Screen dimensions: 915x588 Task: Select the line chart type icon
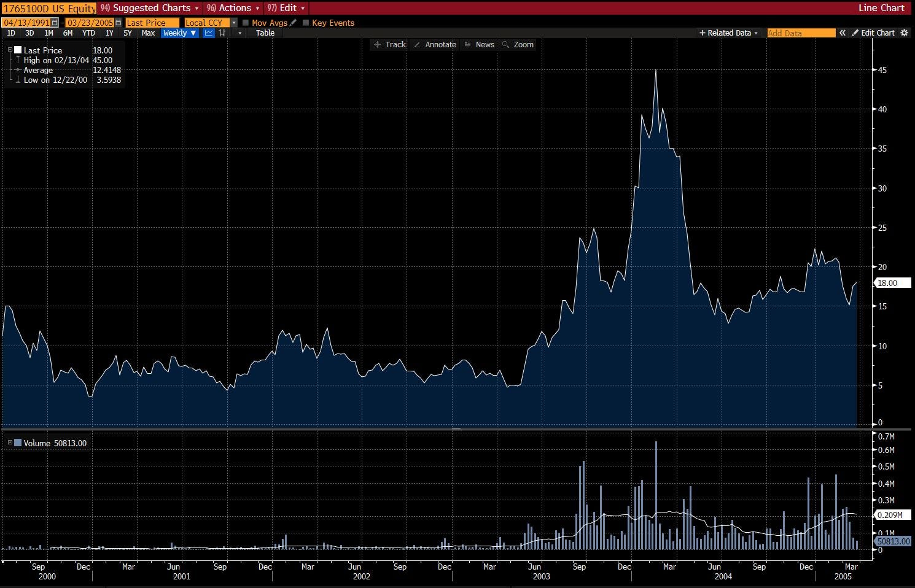point(209,33)
